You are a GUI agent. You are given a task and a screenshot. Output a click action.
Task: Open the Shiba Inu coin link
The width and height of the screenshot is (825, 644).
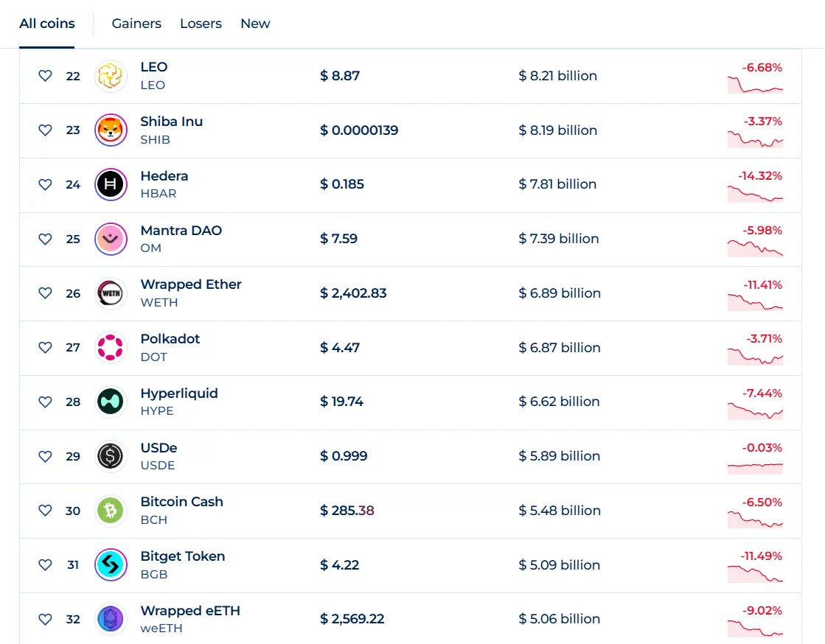[172, 122]
